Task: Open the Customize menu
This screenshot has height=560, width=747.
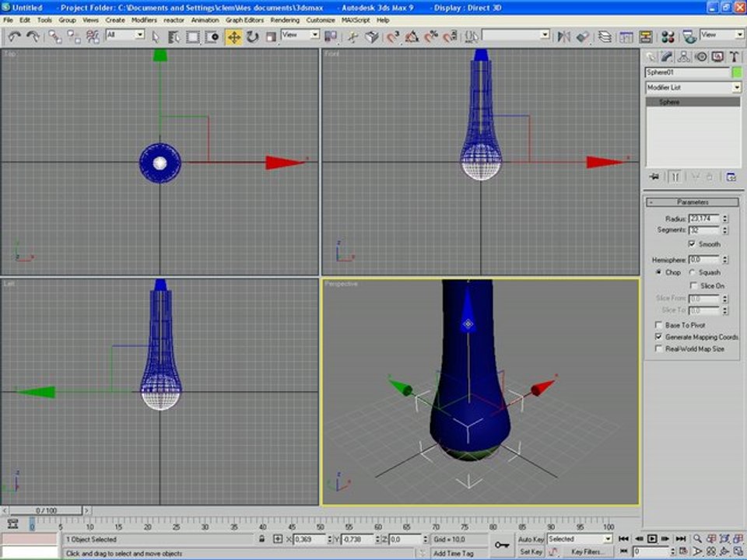Action: 320,20
